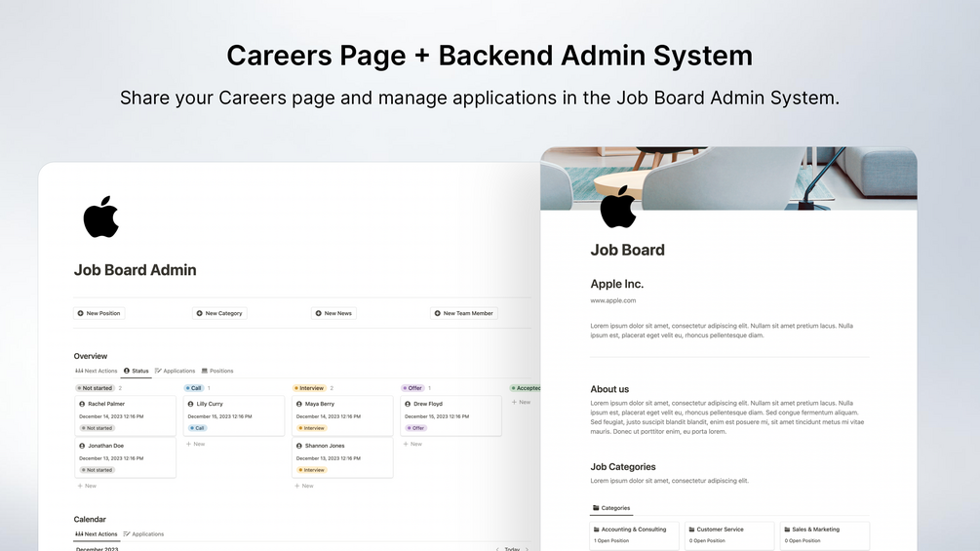
Task: Go to next month in Calendar
Action: coord(527,548)
